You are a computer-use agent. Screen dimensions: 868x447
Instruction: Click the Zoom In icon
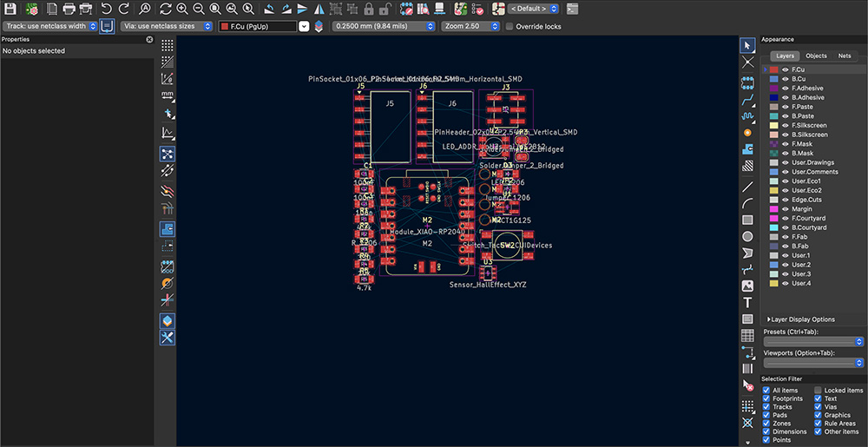pyautogui.click(x=182, y=9)
